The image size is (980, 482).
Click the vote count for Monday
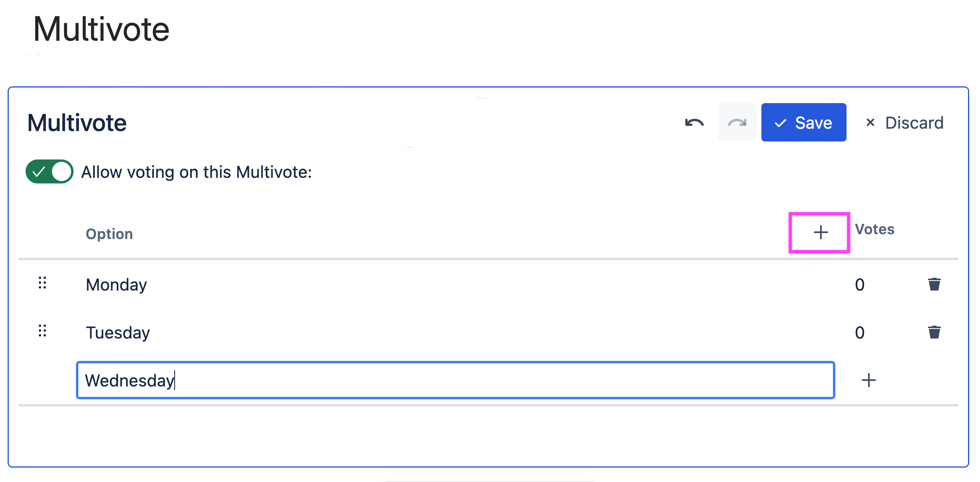(x=860, y=285)
